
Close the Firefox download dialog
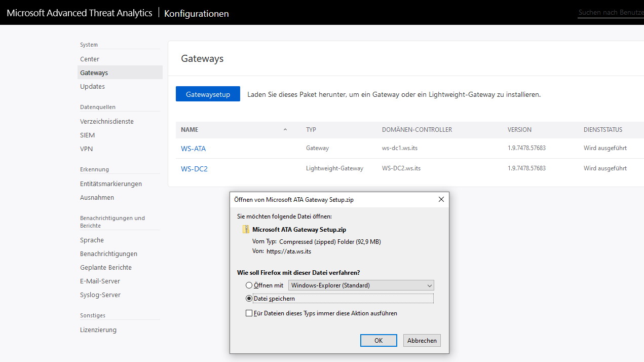(x=441, y=199)
